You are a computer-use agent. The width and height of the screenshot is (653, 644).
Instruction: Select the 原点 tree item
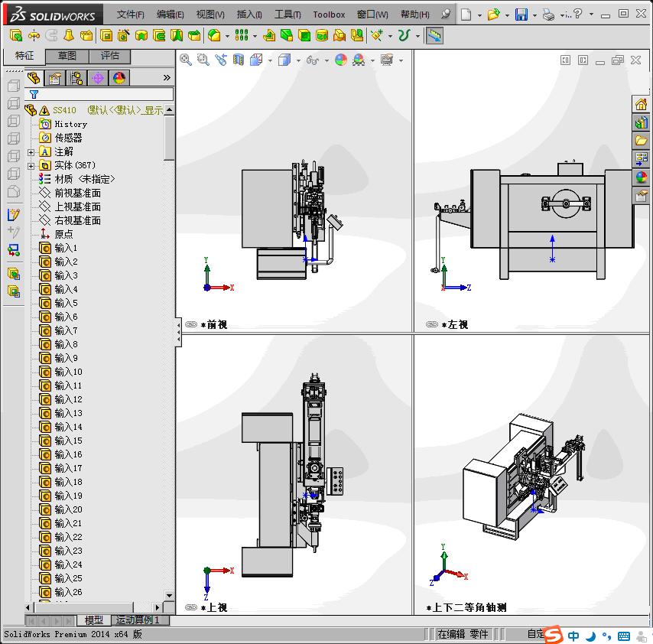63,234
